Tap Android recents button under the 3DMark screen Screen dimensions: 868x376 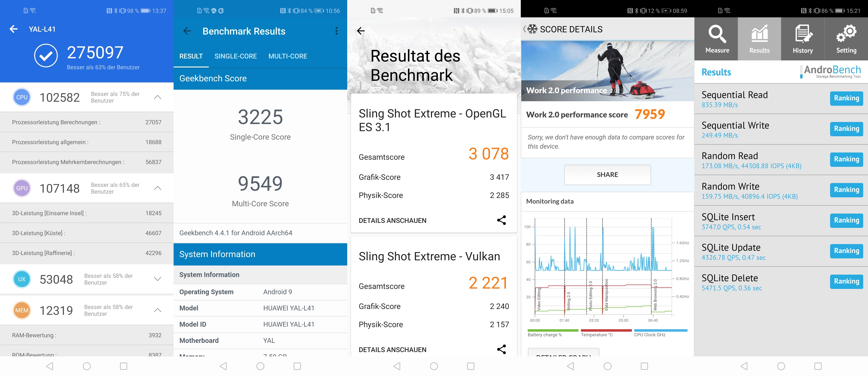(471, 366)
